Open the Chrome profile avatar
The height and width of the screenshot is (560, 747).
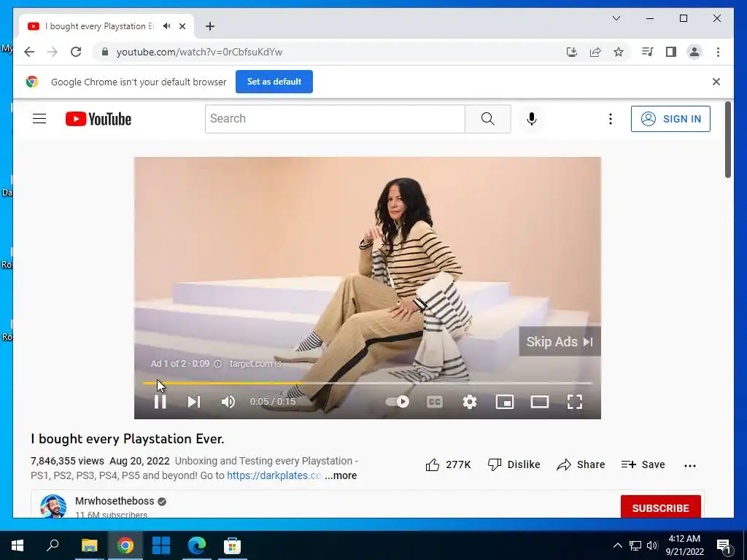(694, 52)
